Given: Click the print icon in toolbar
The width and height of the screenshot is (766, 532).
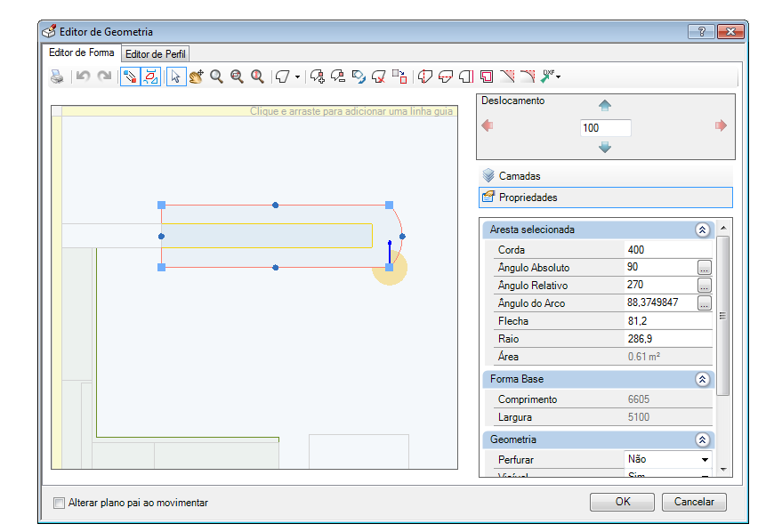Looking at the screenshot, I should click(x=57, y=77).
